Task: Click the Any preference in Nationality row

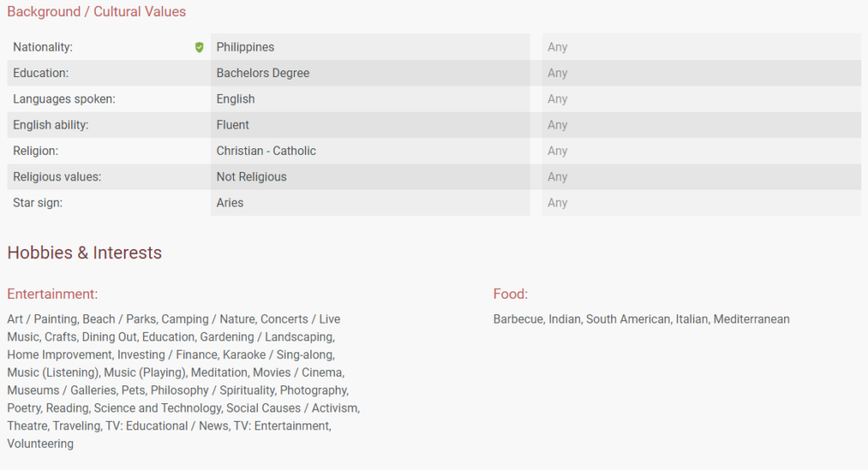Action: [557, 47]
